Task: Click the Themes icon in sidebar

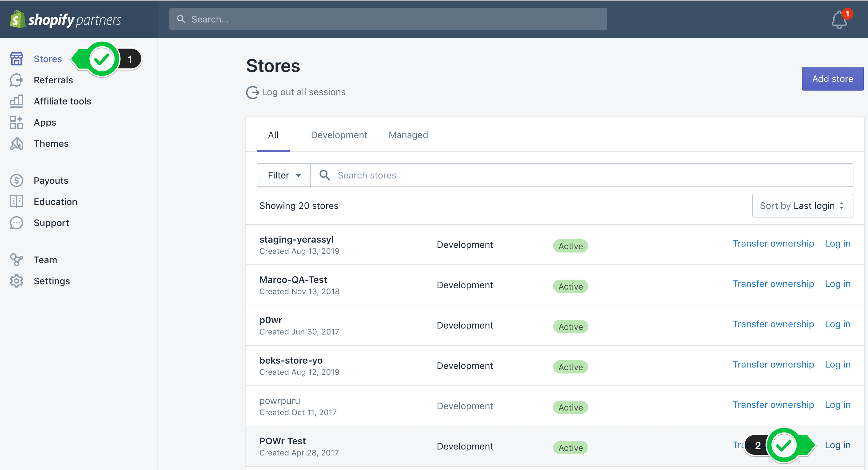Action: click(16, 143)
